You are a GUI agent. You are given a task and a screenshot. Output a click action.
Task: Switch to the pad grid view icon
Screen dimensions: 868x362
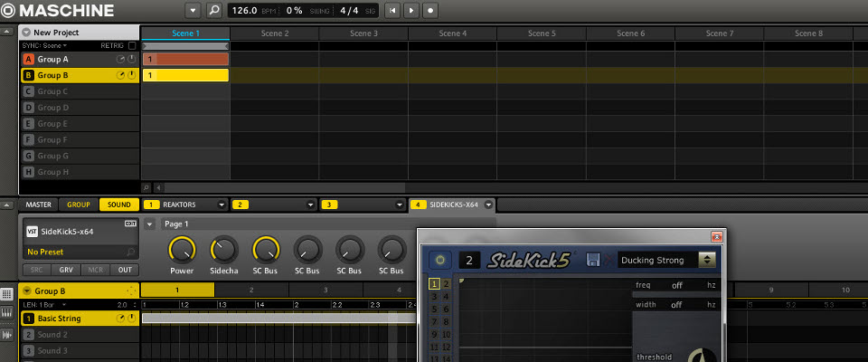coord(6,294)
